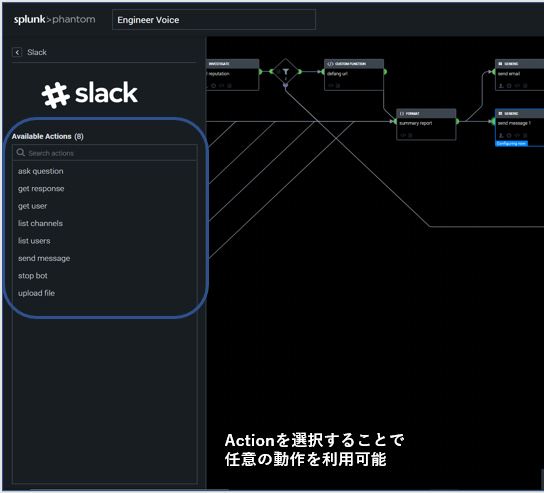Click the Configuring now status label
The height and width of the screenshot is (493, 544).
point(511,144)
